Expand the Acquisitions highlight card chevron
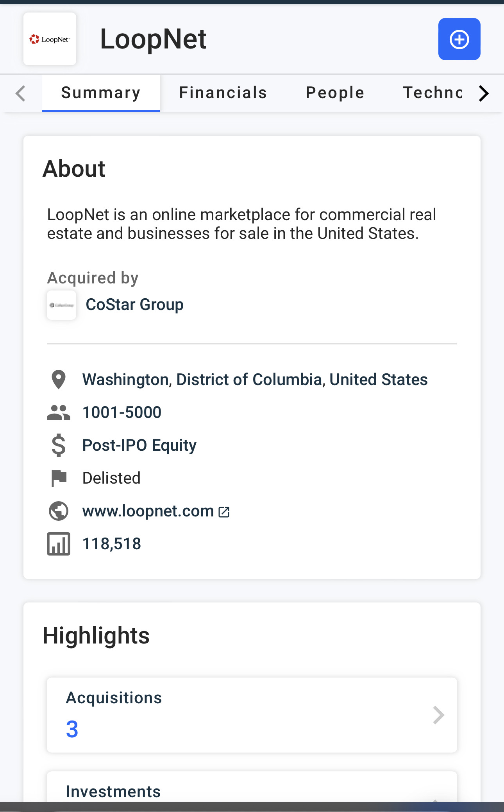 coord(439,715)
